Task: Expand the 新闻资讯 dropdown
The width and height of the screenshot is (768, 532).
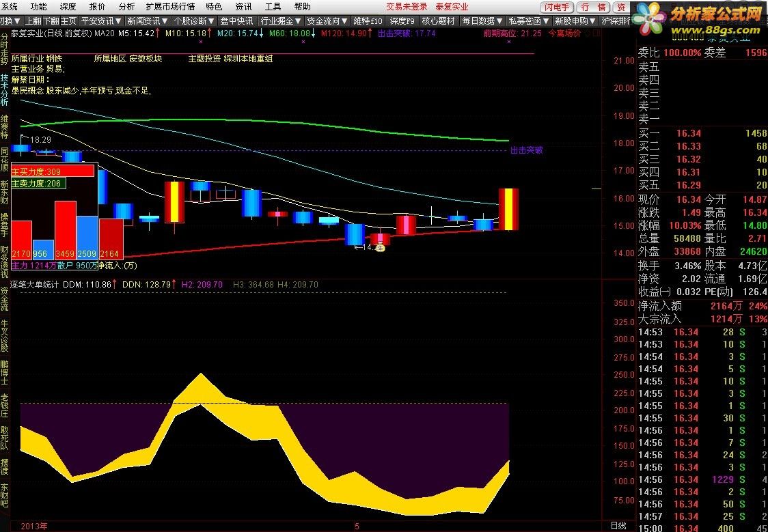Action: click(x=148, y=21)
